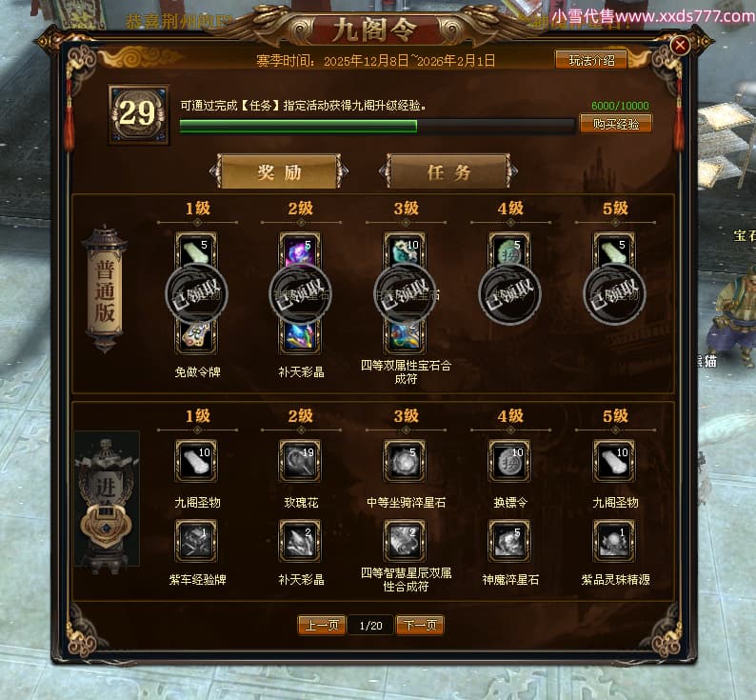The image size is (756, 700).
Task: Switch to the 奖励 tab
Action: point(279,171)
